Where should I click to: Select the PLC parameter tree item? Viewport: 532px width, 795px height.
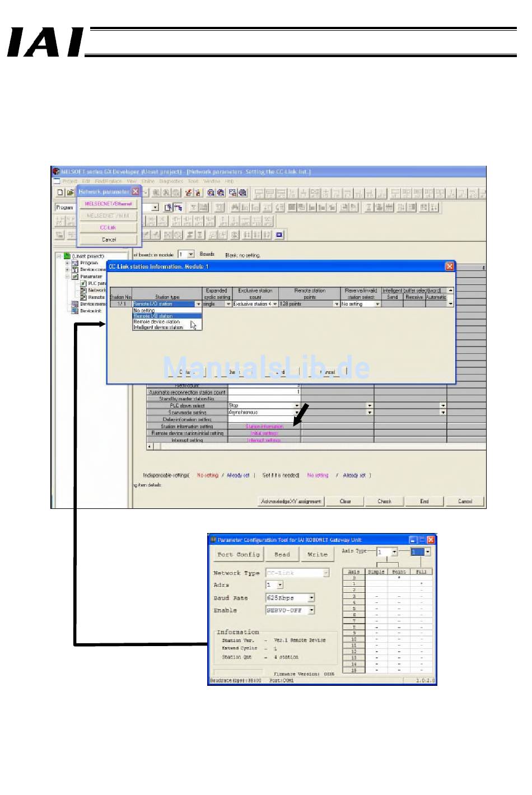(97, 283)
